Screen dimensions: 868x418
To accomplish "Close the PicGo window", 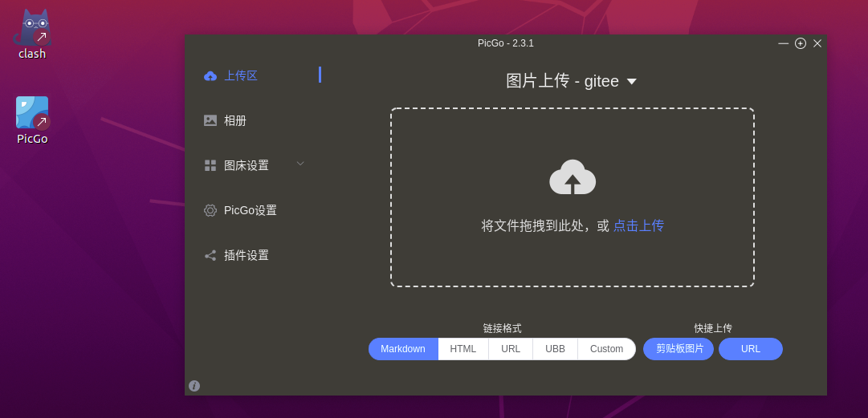I will click(x=817, y=43).
